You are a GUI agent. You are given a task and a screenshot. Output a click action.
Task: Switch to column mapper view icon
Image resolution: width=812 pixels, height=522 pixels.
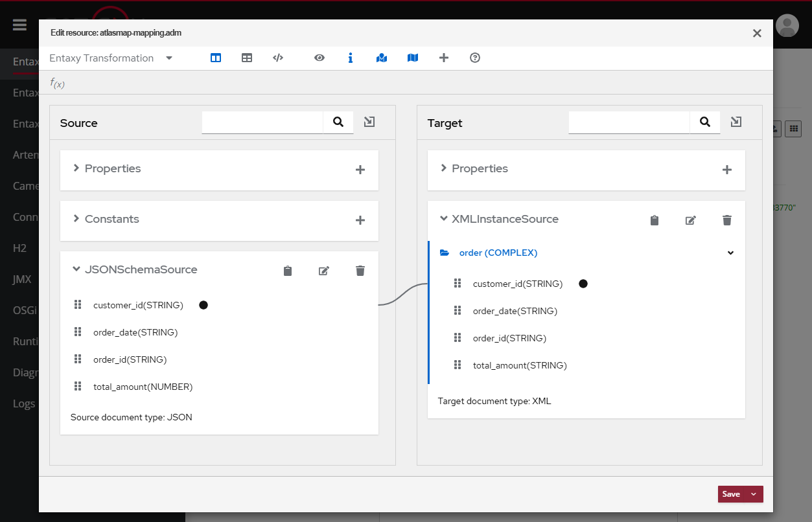(216, 58)
